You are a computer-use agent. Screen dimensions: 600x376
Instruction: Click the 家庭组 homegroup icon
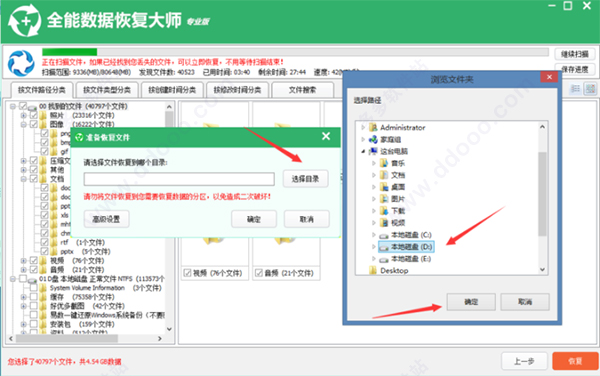[373, 139]
